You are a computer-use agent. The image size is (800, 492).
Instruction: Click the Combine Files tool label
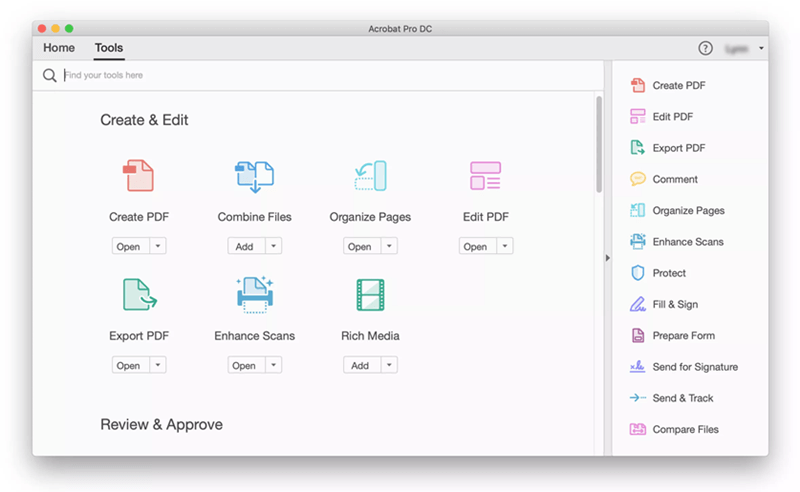coord(255,217)
